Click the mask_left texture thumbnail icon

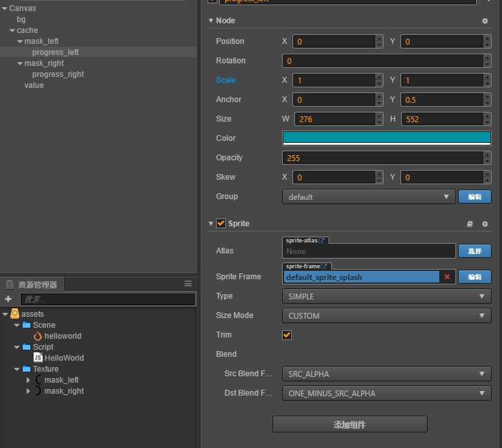tap(38, 380)
